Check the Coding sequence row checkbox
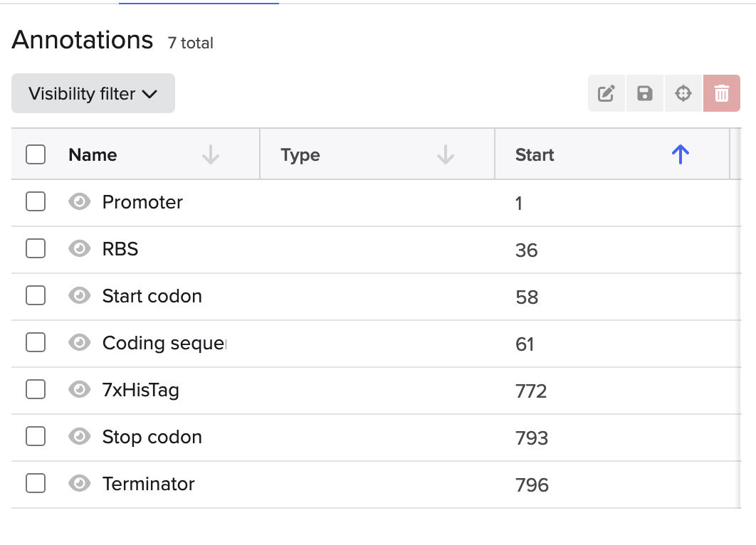Image resolution: width=756 pixels, height=545 pixels. 36,343
